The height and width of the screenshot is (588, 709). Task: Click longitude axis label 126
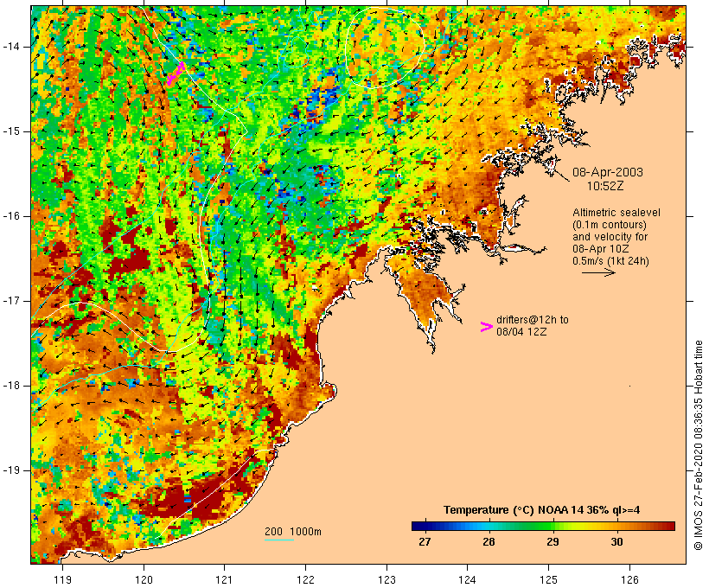pos(629,579)
